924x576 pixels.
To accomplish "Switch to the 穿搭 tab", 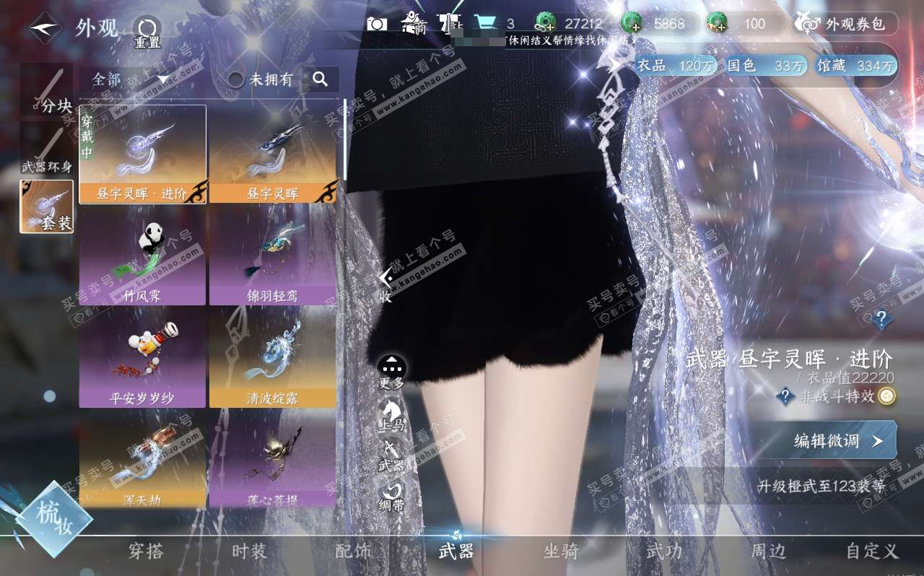I will click(x=146, y=551).
